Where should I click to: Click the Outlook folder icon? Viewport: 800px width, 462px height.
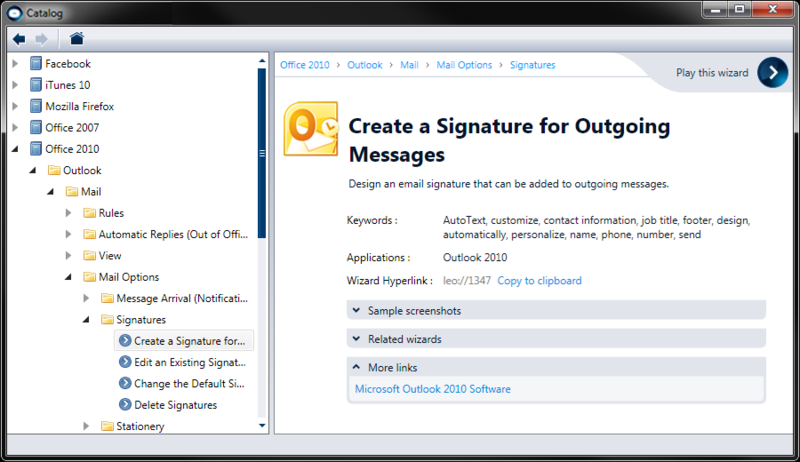pyautogui.click(x=54, y=170)
